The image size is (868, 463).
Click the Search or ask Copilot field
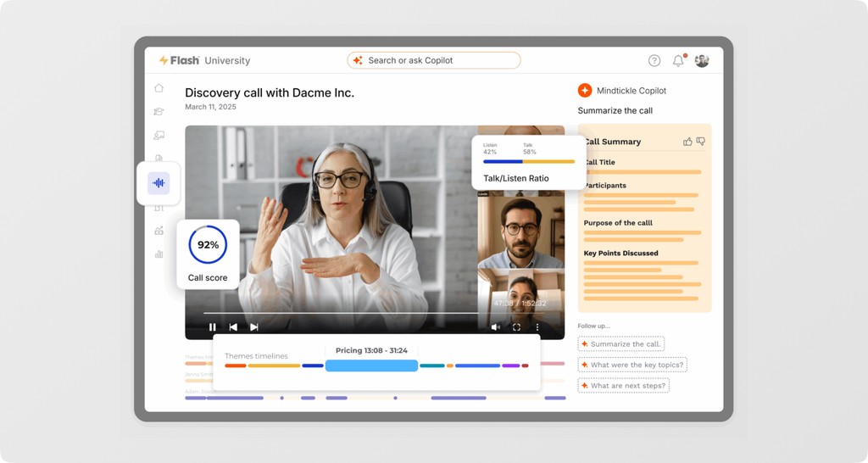pos(434,60)
